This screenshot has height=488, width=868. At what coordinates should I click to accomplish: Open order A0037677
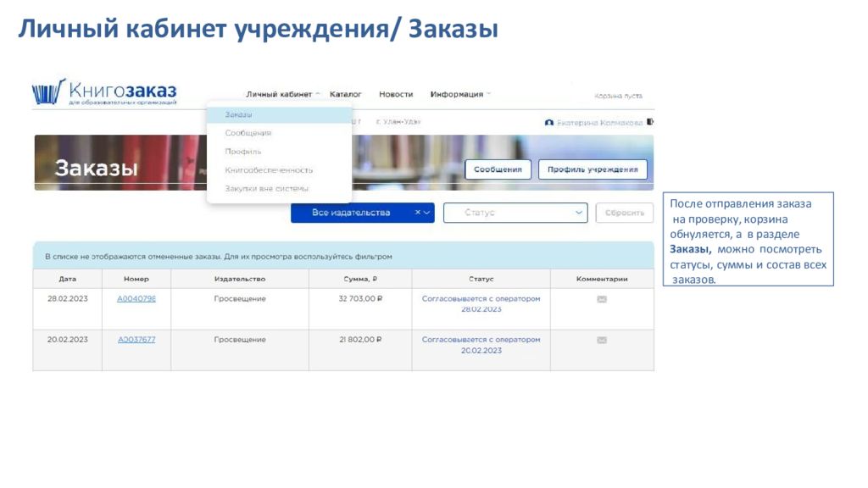coord(136,340)
